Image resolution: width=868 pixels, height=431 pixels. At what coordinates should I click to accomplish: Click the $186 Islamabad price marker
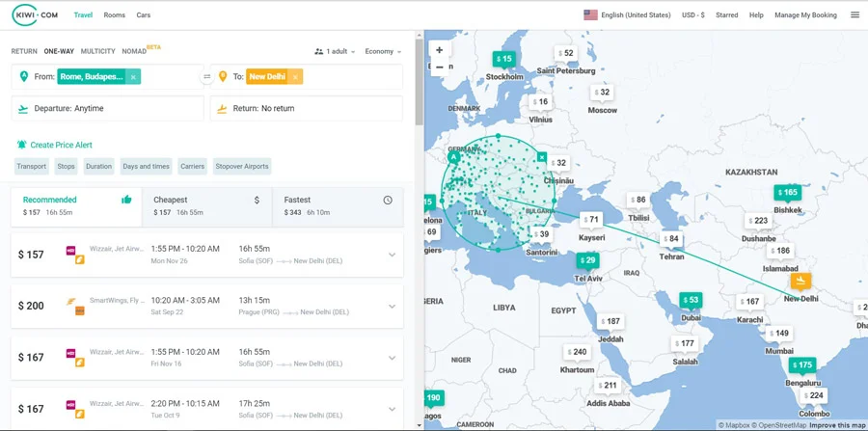tap(780, 251)
